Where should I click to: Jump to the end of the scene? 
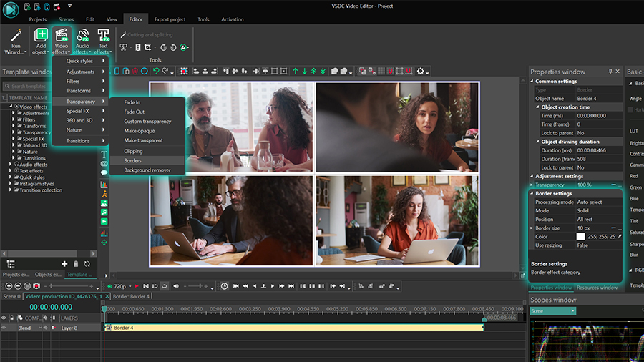click(291, 286)
